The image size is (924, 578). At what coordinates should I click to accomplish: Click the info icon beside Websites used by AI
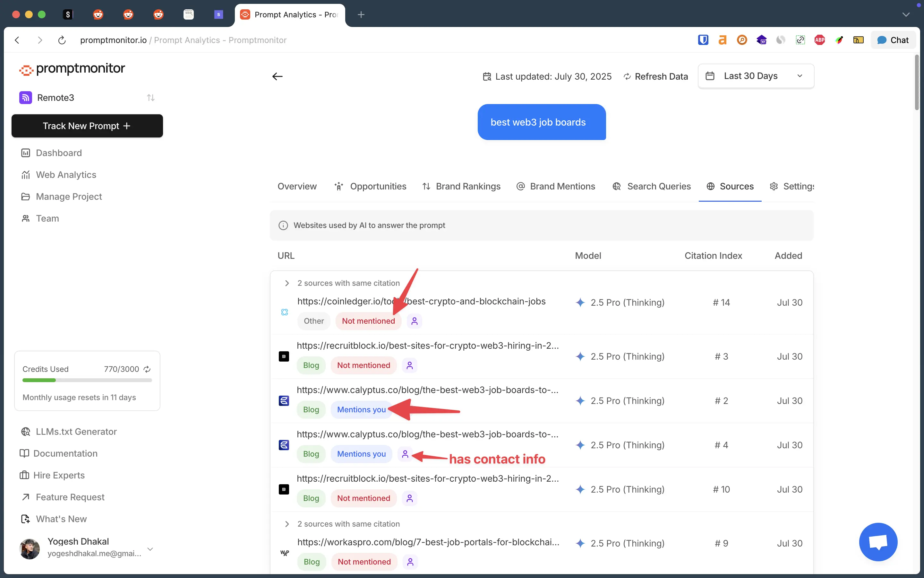click(x=283, y=225)
